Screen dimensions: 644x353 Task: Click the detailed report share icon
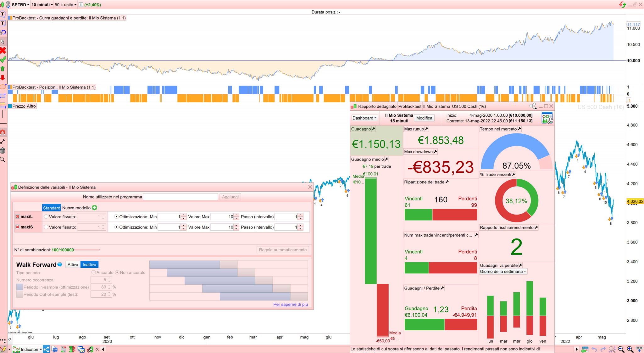533,106
